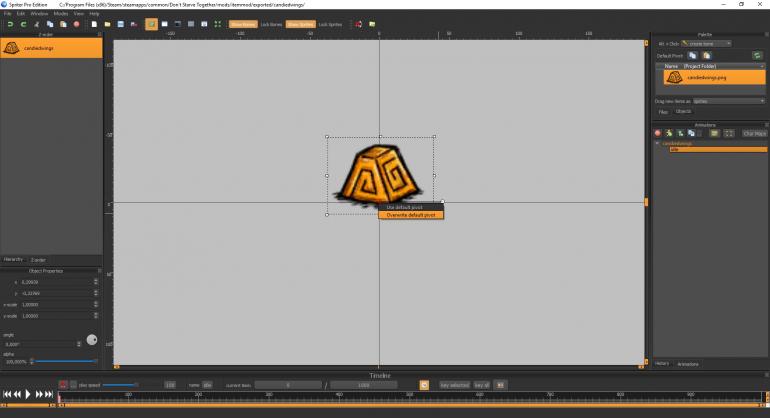770x418 pixels.
Task: Toggle the Show Sprites button
Action: pyautogui.click(x=300, y=23)
